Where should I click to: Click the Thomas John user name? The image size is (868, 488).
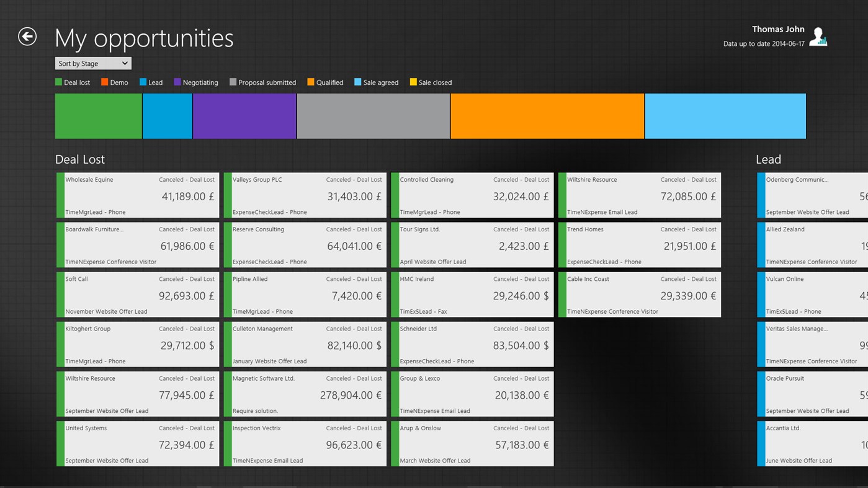[x=779, y=29]
